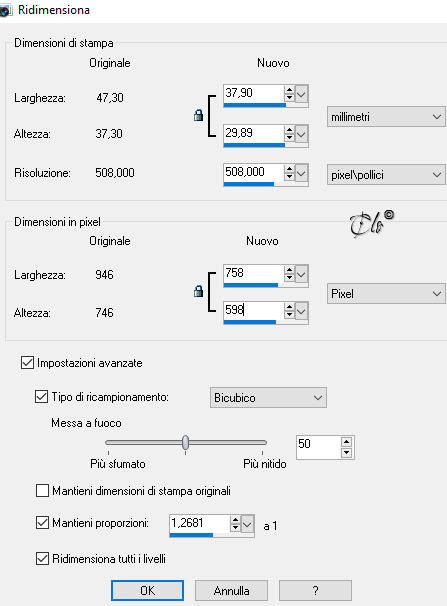
Task: Click the Messa a fuoco slider handle
Action: click(x=185, y=443)
